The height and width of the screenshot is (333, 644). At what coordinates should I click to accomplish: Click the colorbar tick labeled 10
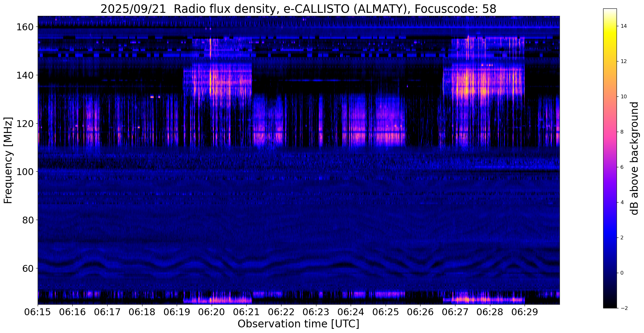(x=623, y=97)
